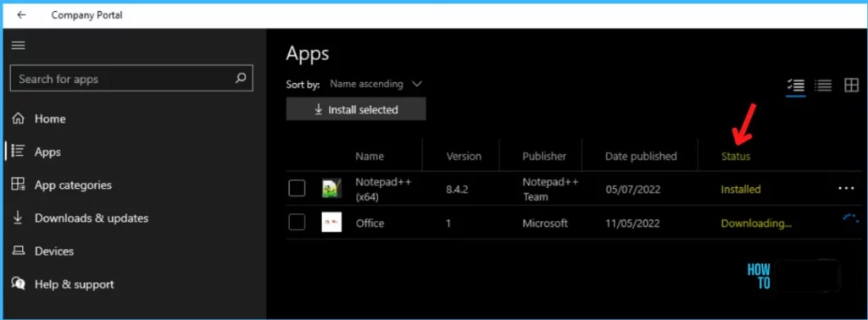Click the Notepad++ (x64) app name
868x320 pixels.
click(383, 189)
